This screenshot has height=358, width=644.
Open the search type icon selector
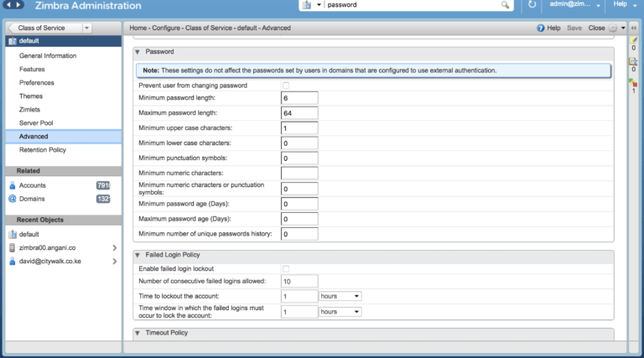(307, 5)
